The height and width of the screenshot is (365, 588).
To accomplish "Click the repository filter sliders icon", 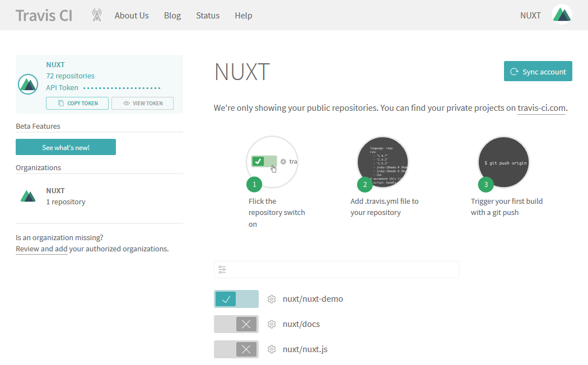I will (222, 270).
